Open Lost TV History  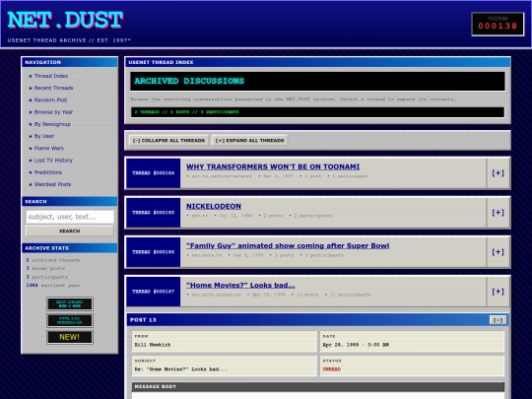(53, 161)
